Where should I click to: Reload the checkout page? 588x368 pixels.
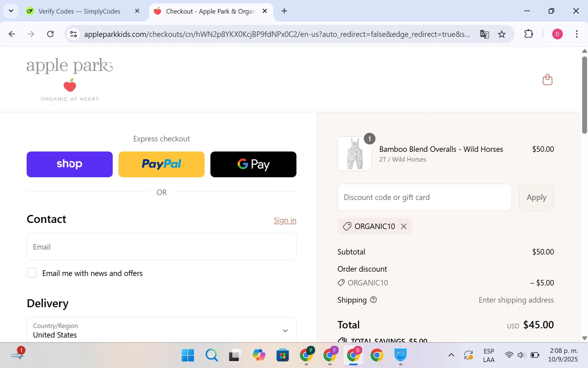(x=51, y=34)
